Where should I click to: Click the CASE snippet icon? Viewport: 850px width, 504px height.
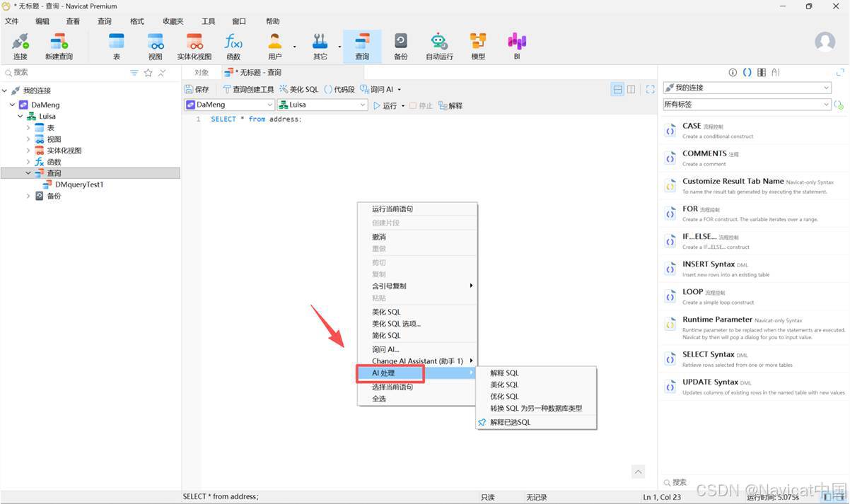[x=670, y=131]
